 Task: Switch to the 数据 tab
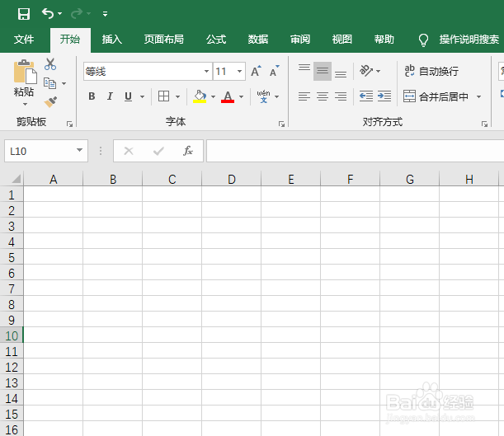tap(258, 40)
